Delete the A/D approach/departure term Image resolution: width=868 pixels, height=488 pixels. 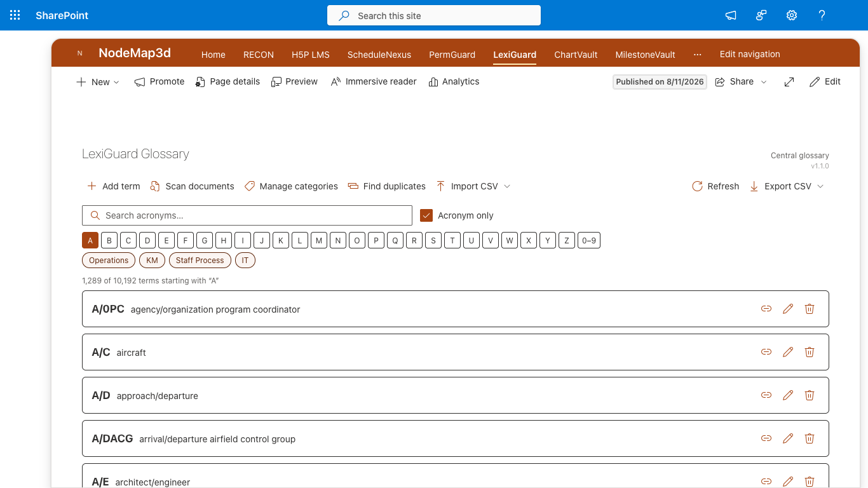point(810,395)
